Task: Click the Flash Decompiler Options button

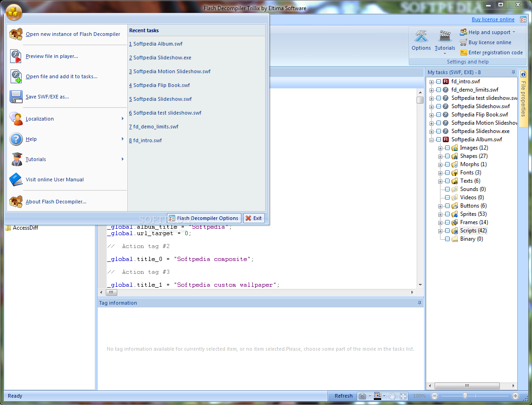Action: click(204, 218)
